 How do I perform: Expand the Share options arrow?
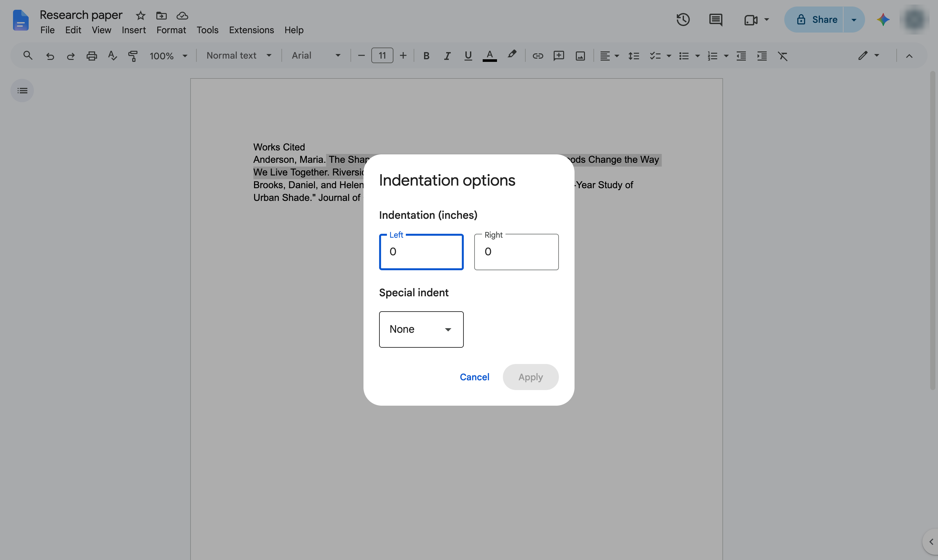click(x=854, y=20)
